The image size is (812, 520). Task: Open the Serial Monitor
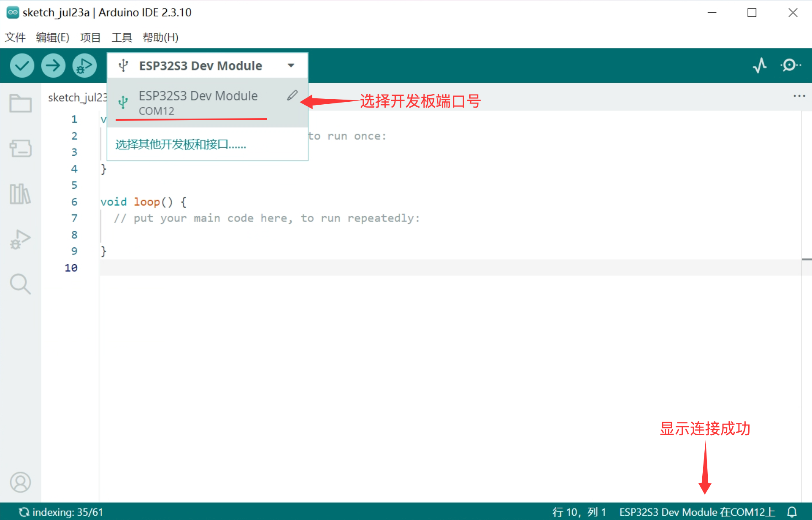tap(790, 65)
